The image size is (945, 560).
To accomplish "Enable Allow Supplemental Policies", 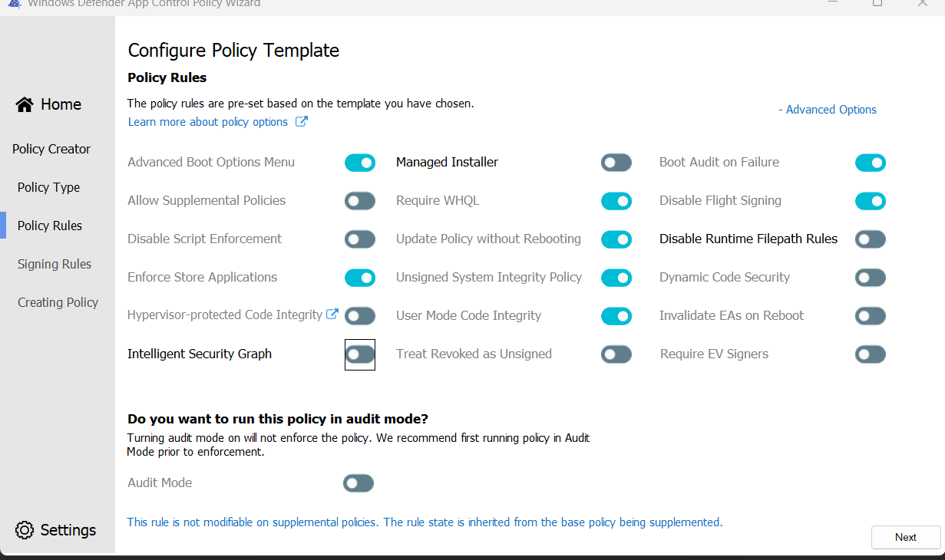I will (360, 200).
